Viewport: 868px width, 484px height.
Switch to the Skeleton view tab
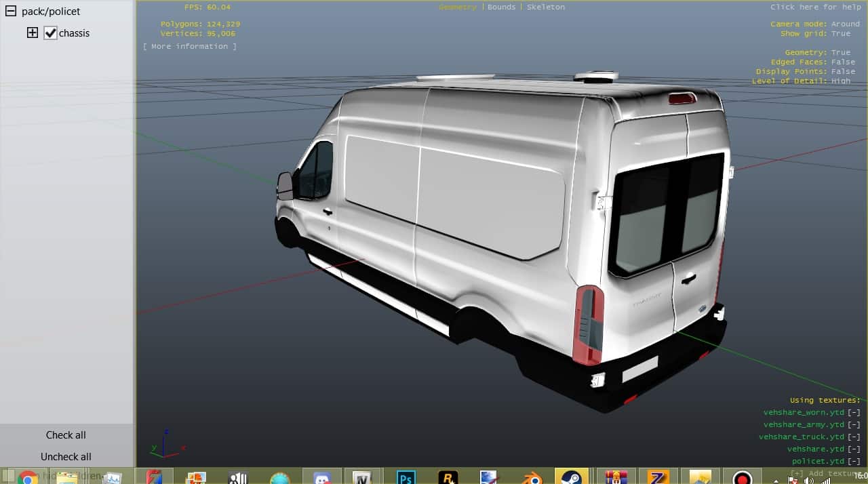click(x=545, y=7)
